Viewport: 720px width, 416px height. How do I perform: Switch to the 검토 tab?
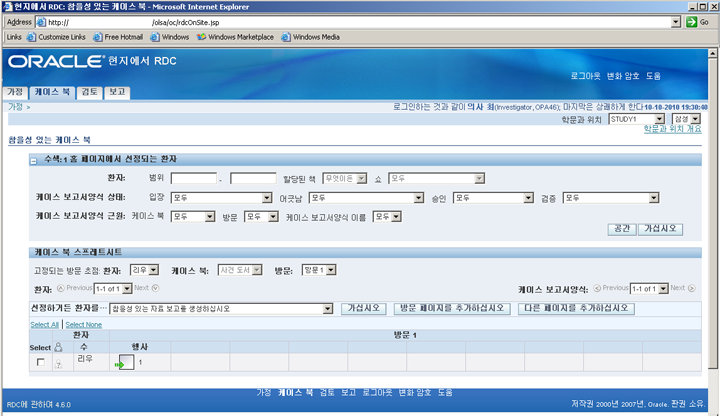(89, 91)
